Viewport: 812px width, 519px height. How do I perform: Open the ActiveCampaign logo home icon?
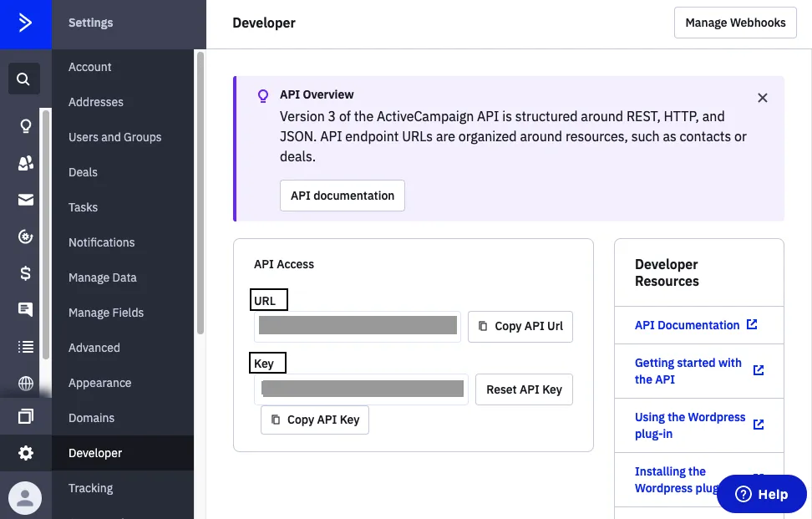click(25, 23)
